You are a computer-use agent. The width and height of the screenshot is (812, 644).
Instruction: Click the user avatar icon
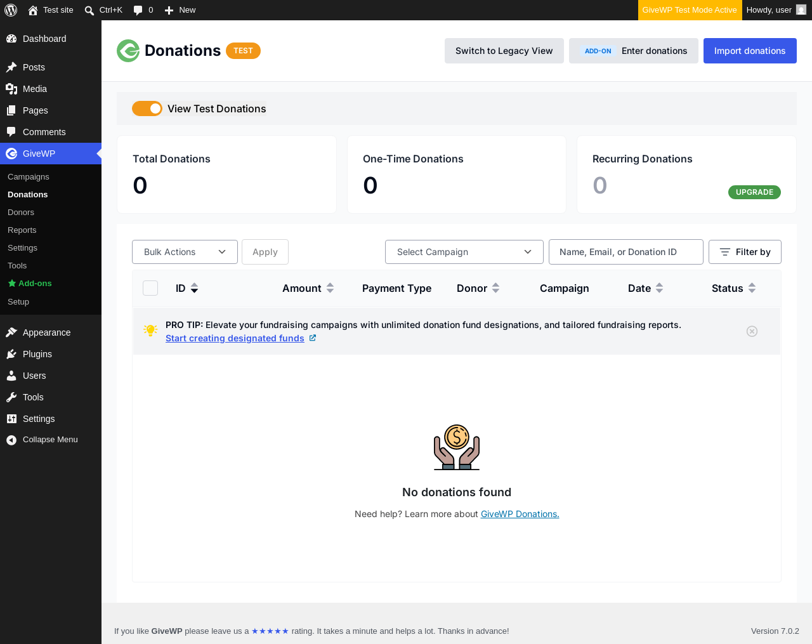click(x=801, y=10)
